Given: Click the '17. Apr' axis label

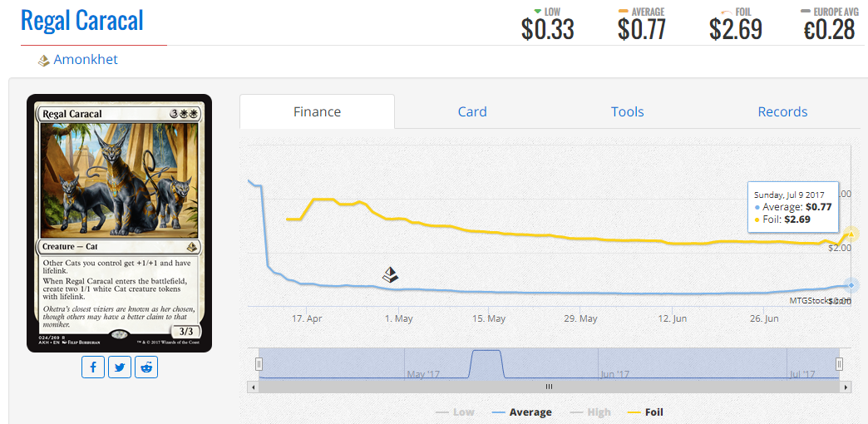Looking at the screenshot, I should [308, 319].
